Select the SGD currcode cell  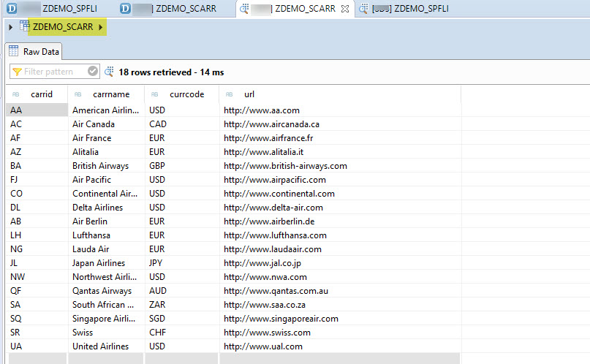point(182,319)
